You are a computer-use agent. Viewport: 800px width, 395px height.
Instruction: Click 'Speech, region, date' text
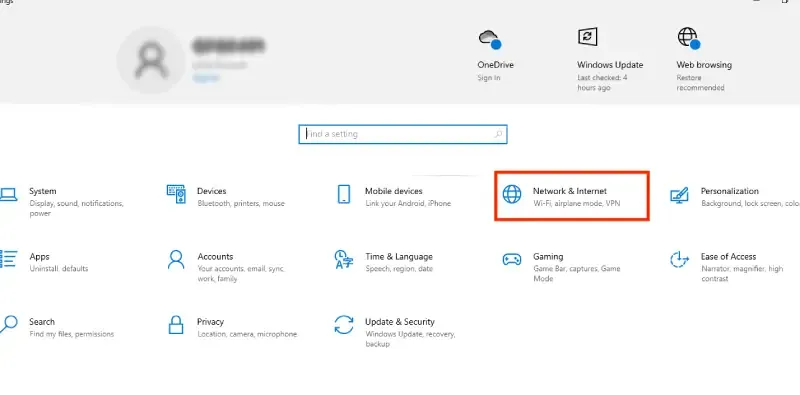[x=399, y=269]
